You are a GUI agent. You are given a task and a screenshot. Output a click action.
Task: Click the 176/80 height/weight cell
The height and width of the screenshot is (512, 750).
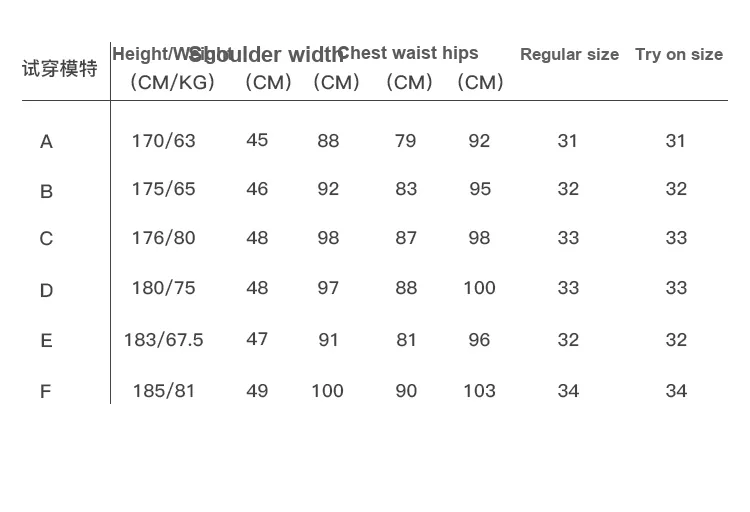[x=164, y=238]
